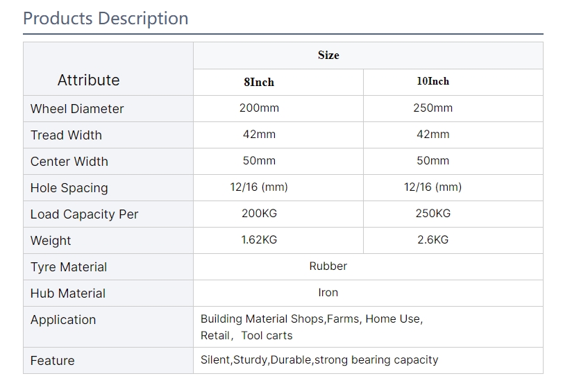Click the Size column header
This screenshot has width=563, height=392.
point(328,56)
